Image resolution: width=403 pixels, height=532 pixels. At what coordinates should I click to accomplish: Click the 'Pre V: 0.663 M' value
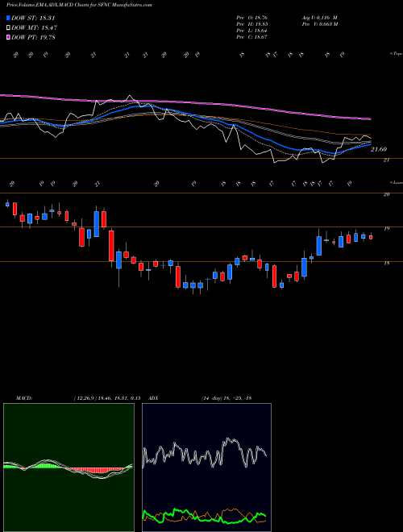[x=320, y=24]
